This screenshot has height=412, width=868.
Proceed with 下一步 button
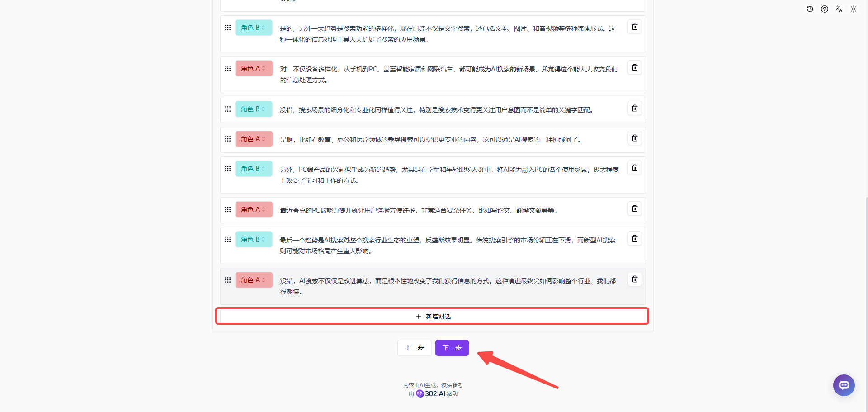(452, 348)
